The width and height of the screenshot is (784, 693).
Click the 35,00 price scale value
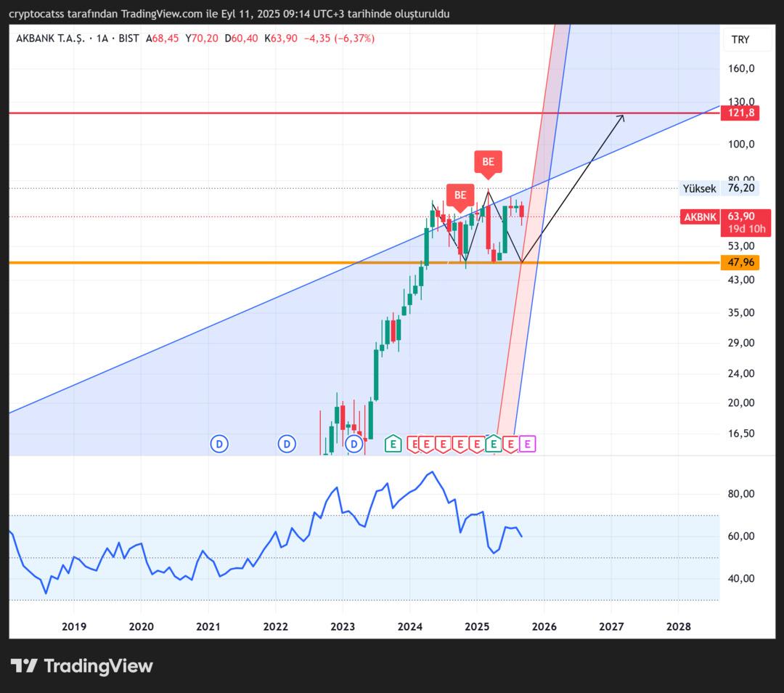tap(741, 313)
